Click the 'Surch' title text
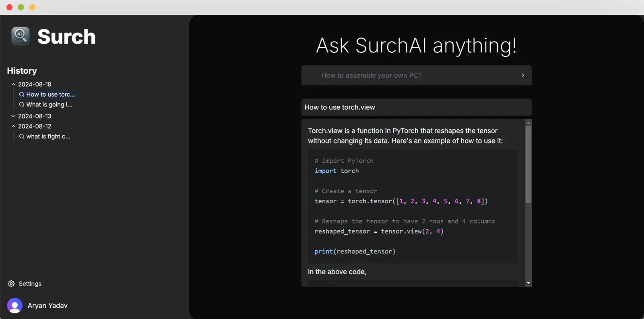The width and height of the screenshot is (644, 319). tap(66, 37)
